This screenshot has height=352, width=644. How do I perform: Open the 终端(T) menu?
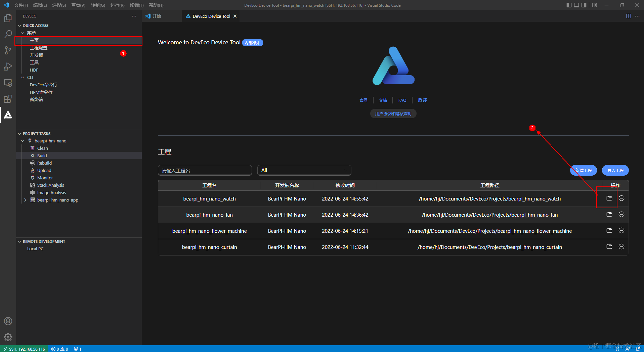[136, 5]
